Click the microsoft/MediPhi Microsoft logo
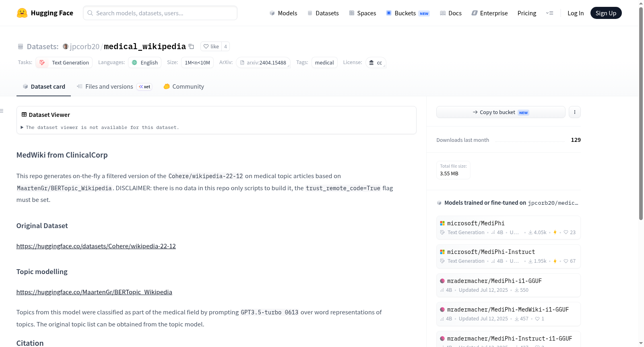The image size is (644, 347). tap(442, 223)
